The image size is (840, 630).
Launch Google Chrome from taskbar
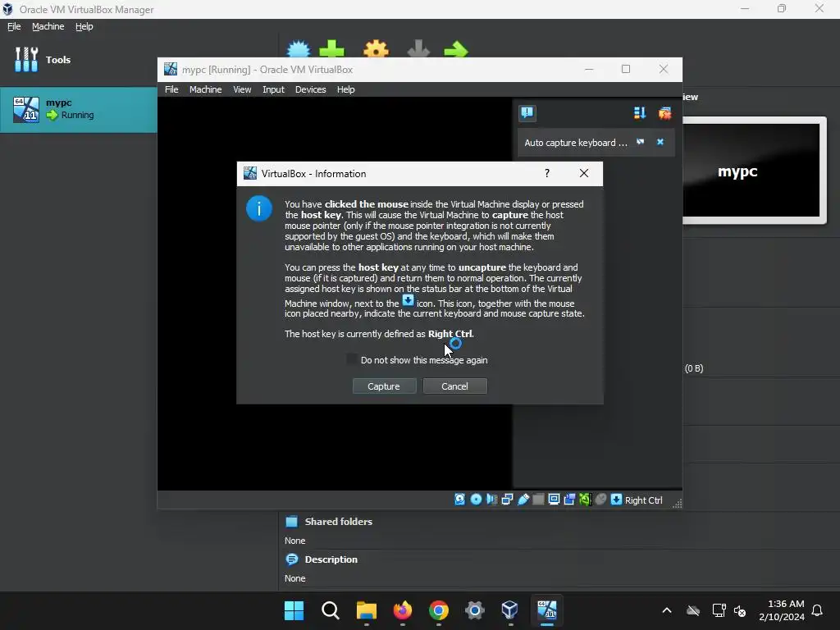click(x=438, y=610)
